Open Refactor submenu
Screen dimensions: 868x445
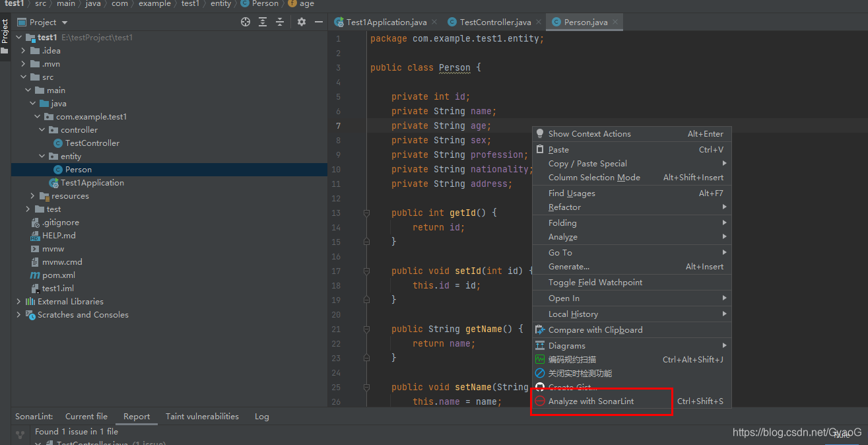[x=632, y=207]
